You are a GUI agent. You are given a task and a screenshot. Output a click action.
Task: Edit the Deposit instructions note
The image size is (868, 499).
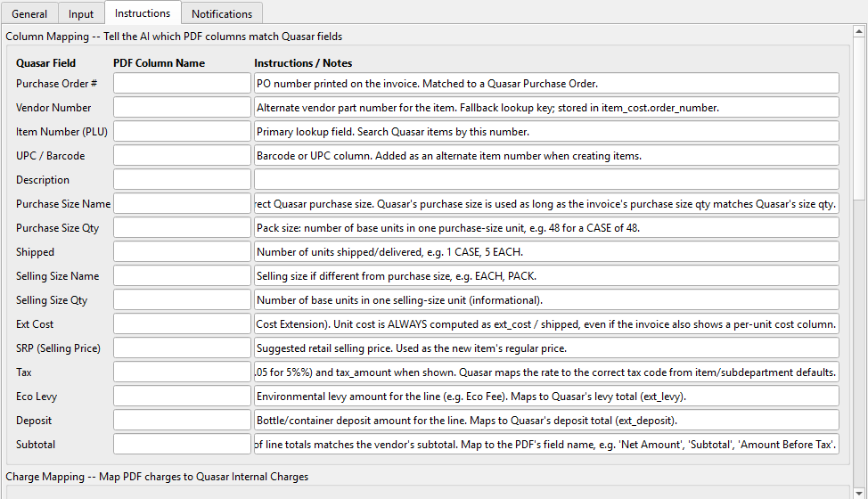pyautogui.click(x=546, y=421)
